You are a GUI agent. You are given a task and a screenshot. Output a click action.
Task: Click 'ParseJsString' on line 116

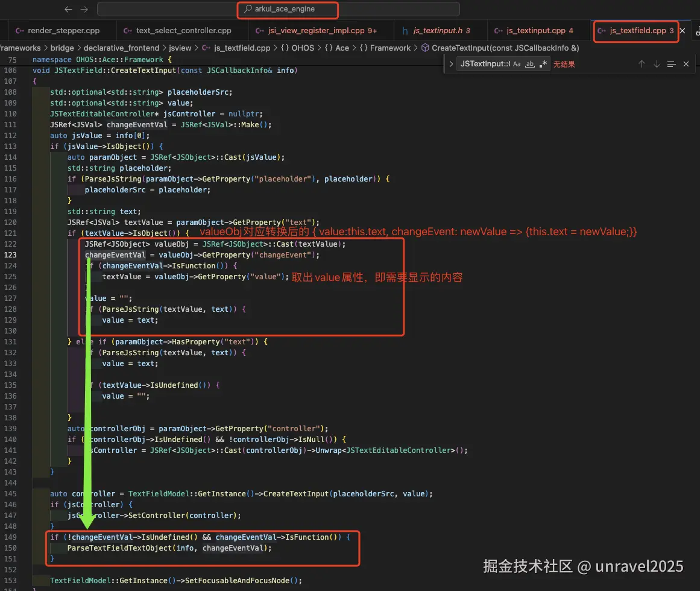113,179
